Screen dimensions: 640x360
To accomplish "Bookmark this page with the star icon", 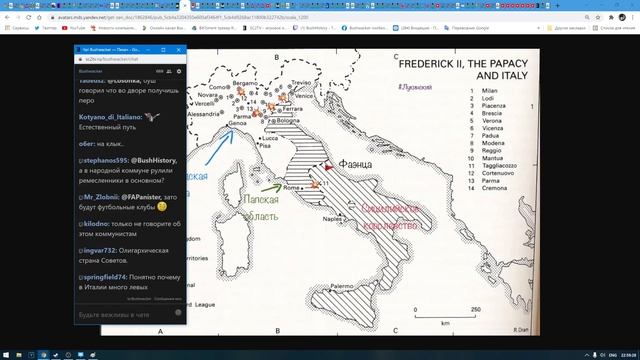I will (x=598, y=18).
